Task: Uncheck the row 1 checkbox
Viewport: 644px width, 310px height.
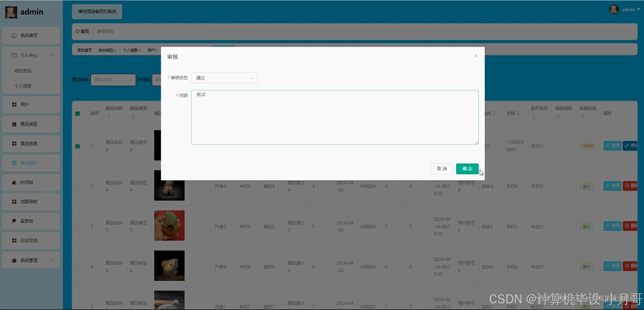Action: click(78, 146)
